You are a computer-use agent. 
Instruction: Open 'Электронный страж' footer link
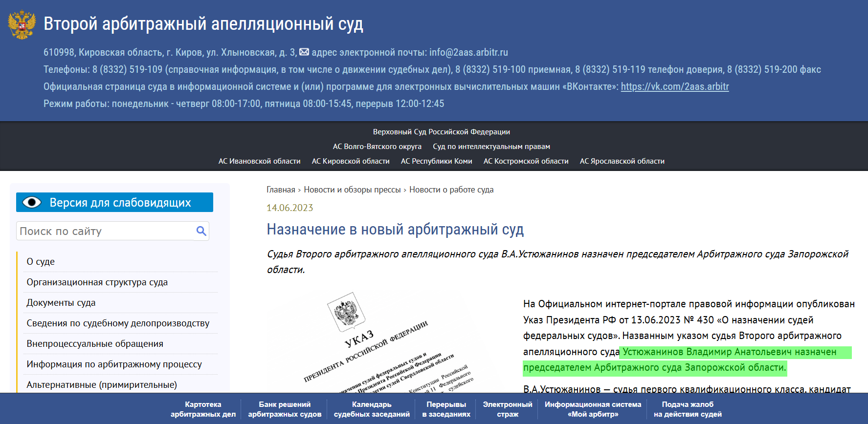(508, 409)
